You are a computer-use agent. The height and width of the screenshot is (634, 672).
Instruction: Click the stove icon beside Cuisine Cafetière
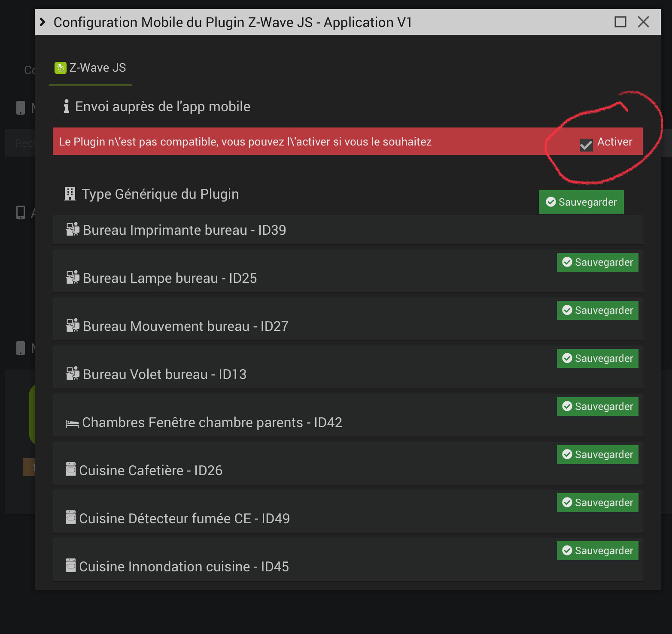pyautogui.click(x=71, y=469)
